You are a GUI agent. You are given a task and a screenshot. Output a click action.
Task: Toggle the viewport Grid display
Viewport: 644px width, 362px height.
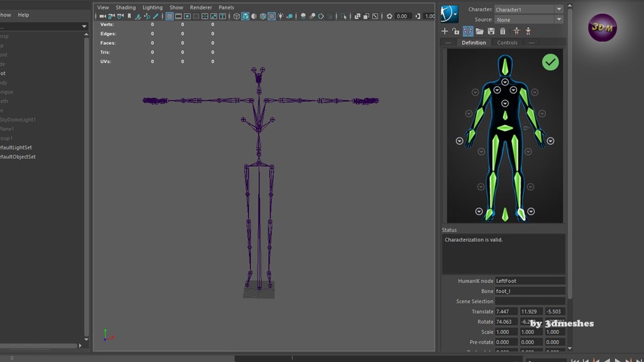(169, 16)
